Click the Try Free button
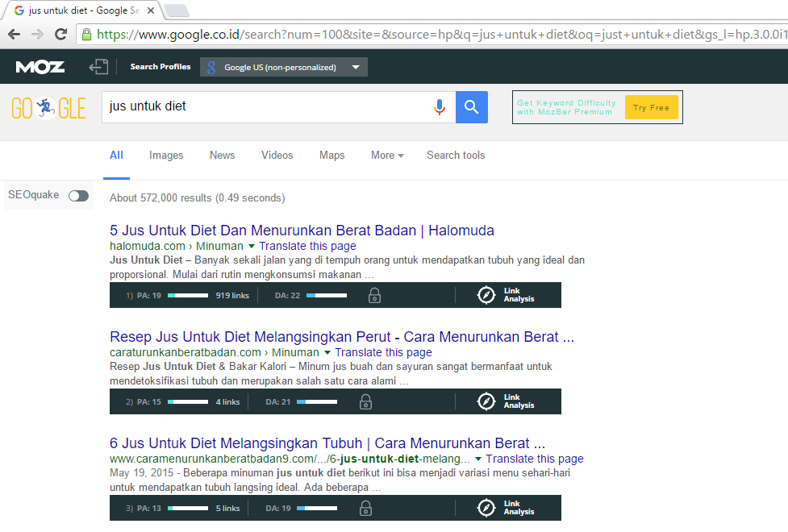Viewport: 788px width, 532px height. (651, 108)
